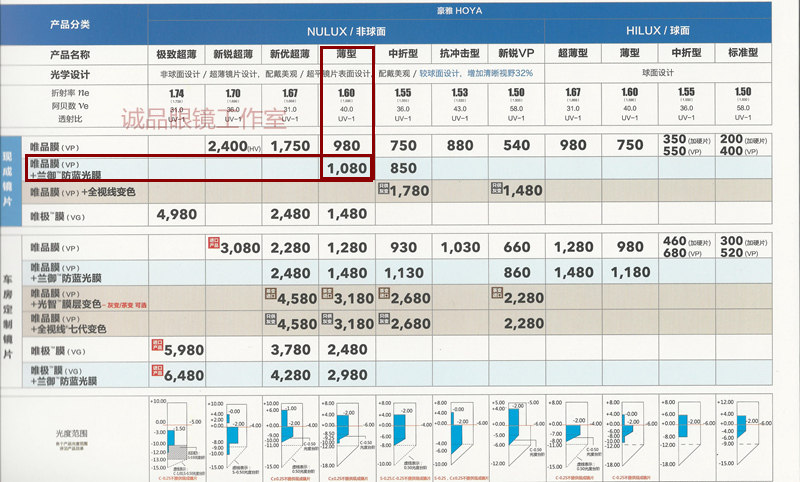800x482 pixels.
Task: Click the 3,080 price
Action: (240, 248)
